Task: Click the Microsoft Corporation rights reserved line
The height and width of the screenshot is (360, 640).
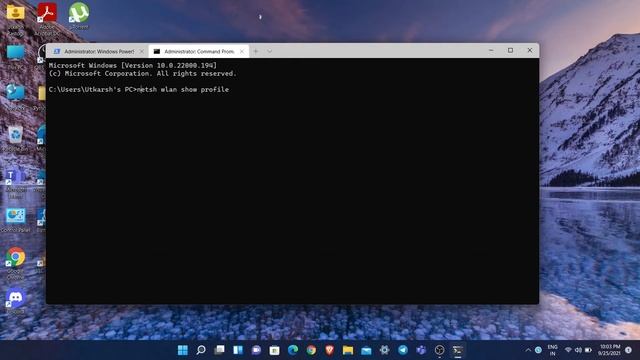Action: coord(142,73)
